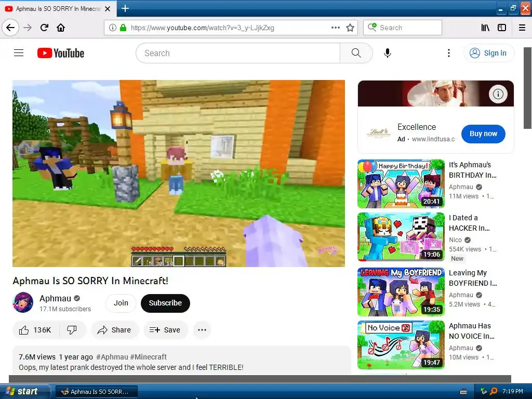Open the YouTube guide hamburger menu

(19, 53)
